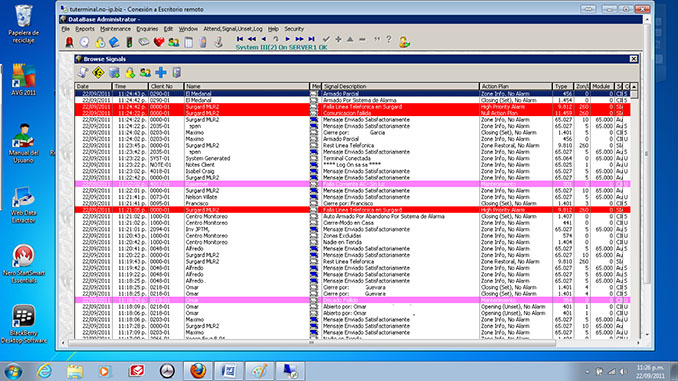Click the Type column header
The width and height of the screenshot is (678, 381).
563,86
